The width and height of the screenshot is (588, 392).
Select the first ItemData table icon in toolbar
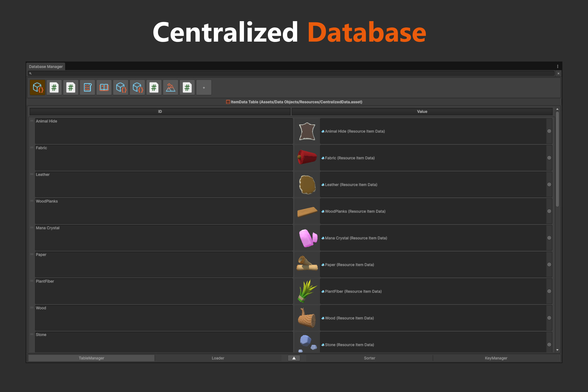(x=37, y=87)
